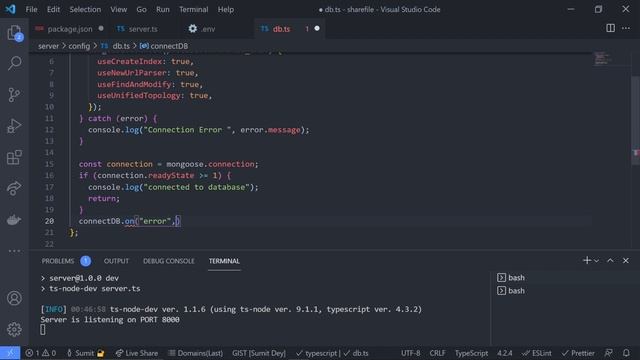Open the Source Control view
Viewport: 640px width, 360px height.
point(14,95)
